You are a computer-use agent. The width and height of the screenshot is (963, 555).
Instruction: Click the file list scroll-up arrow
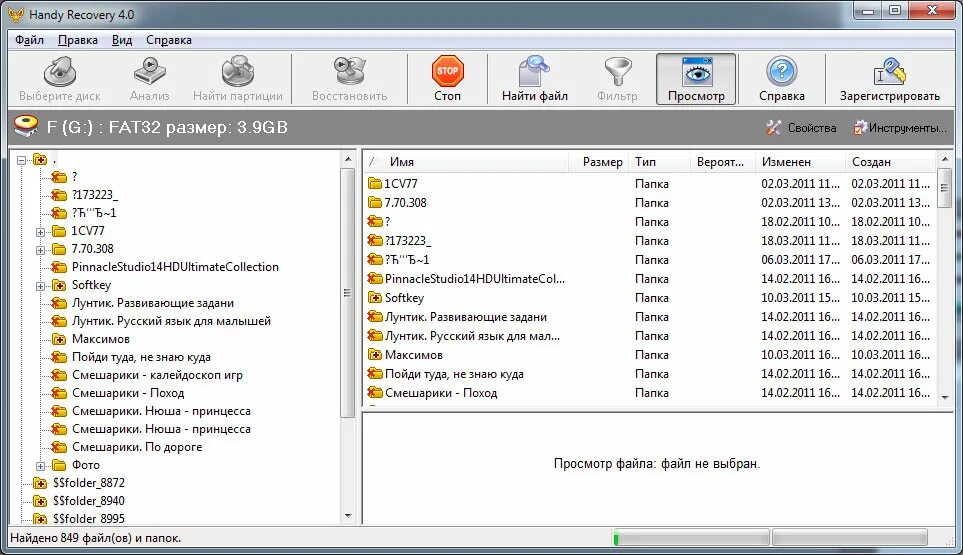[x=945, y=160]
